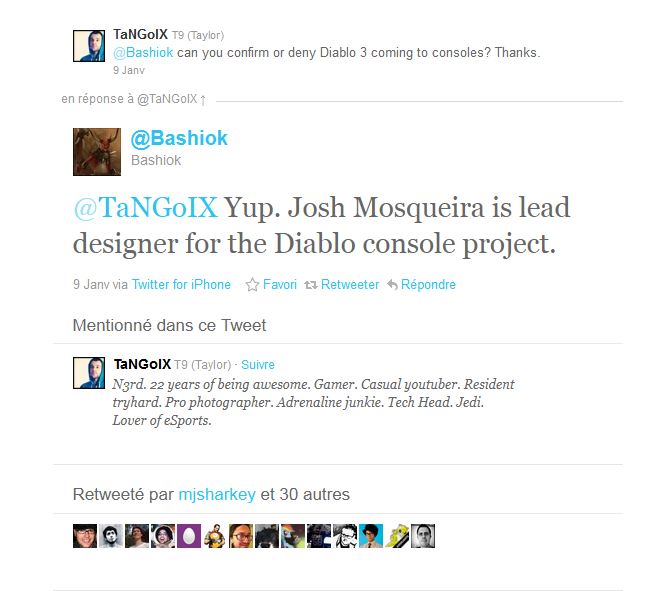Open mjsharkey retweeter profile link
This screenshot has width=658, height=591.
[217, 494]
